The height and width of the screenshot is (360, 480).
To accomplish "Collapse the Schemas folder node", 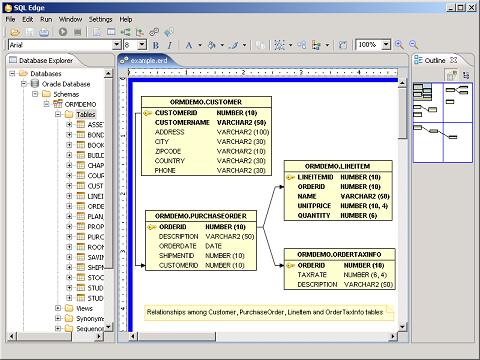I will coord(35,94).
